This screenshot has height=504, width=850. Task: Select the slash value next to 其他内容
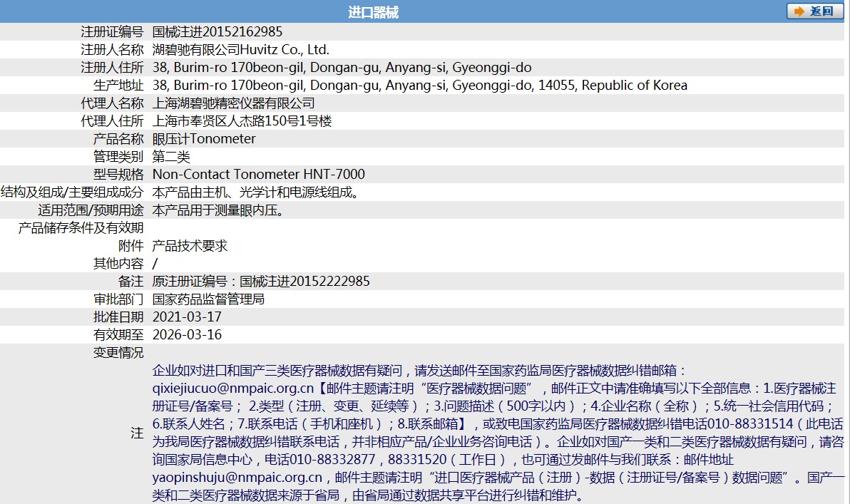155,264
